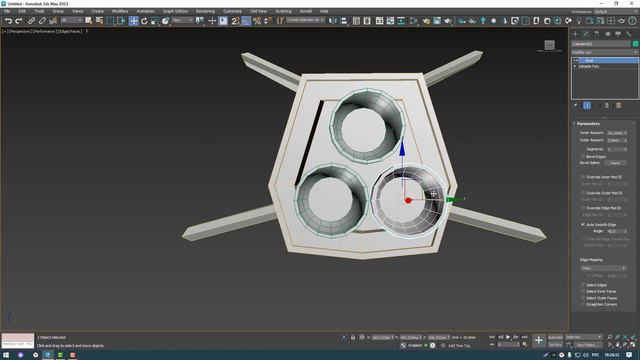Open the reference coordinate system dropdown
Viewport: 640px width, 360px height.
[x=182, y=20]
